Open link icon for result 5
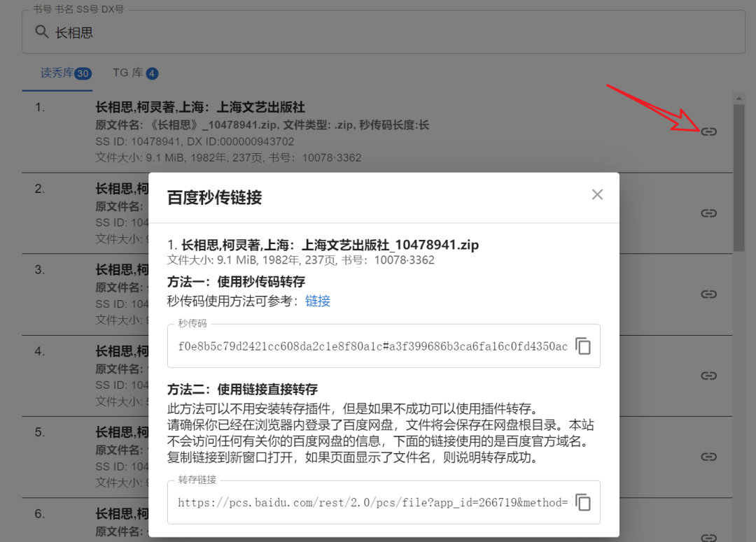The width and height of the screenshot is (756, 542). pos(708,456)
